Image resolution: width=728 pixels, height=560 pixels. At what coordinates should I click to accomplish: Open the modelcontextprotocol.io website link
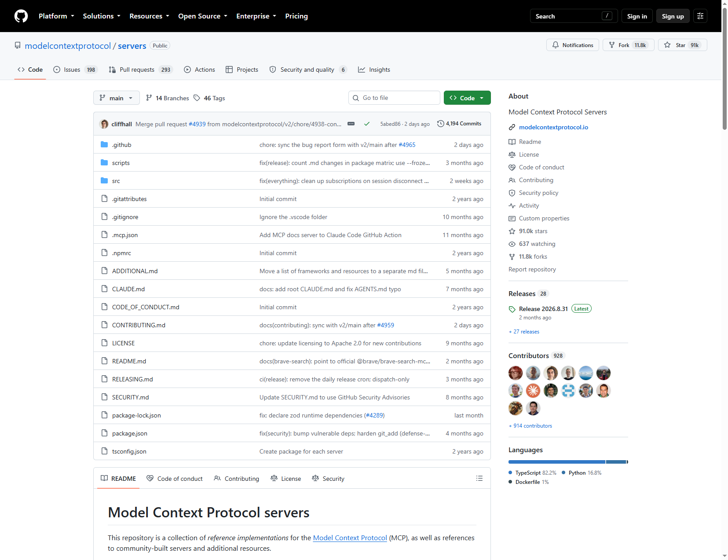coord(553,127)
